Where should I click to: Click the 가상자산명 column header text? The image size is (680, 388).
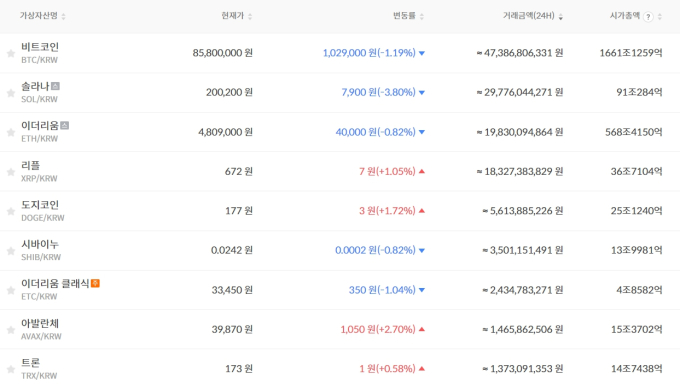tap(39, 16)
